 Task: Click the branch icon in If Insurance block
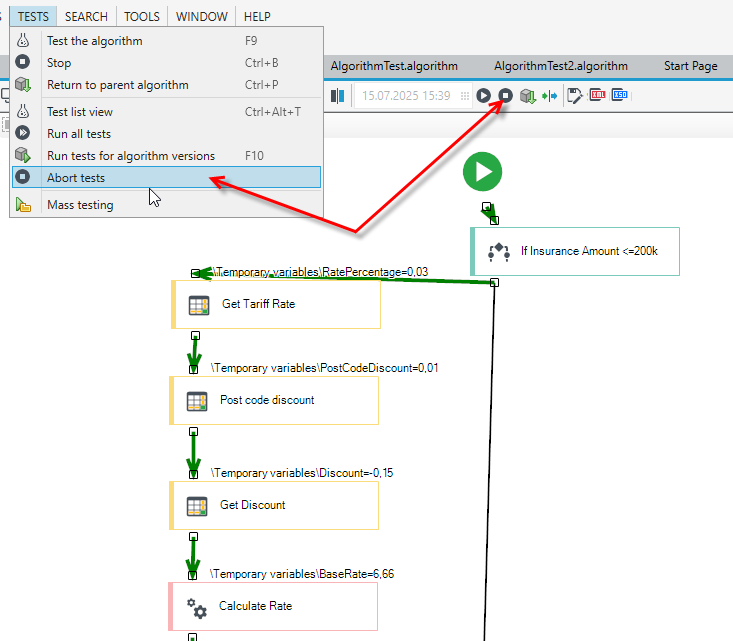[x=499, y=252]
